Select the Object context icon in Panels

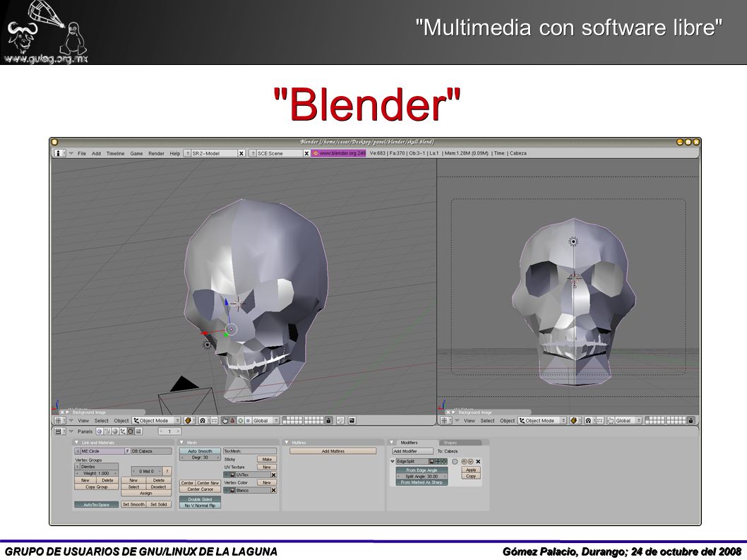[122, 431]
